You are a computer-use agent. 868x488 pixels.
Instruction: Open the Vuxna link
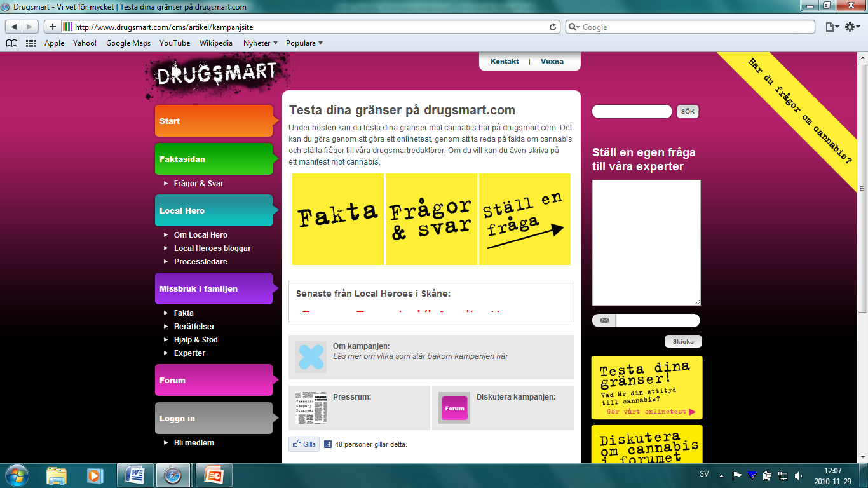tap(552, 62)
